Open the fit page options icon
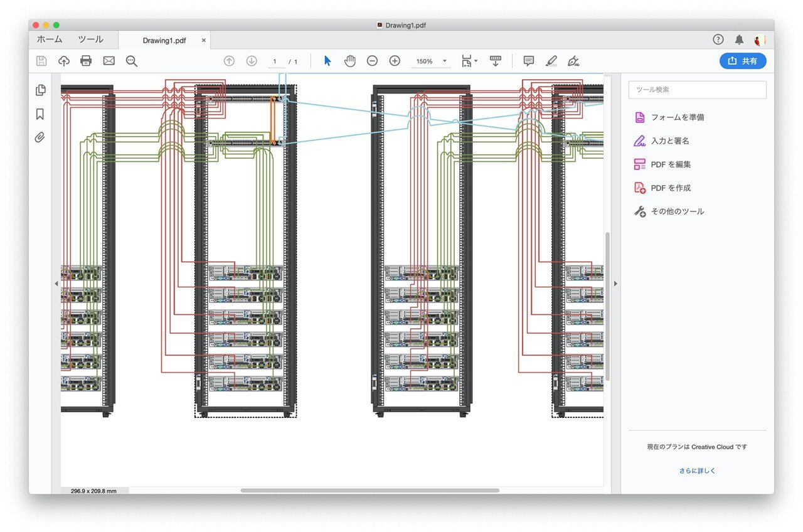 click(x=469, y=61)
